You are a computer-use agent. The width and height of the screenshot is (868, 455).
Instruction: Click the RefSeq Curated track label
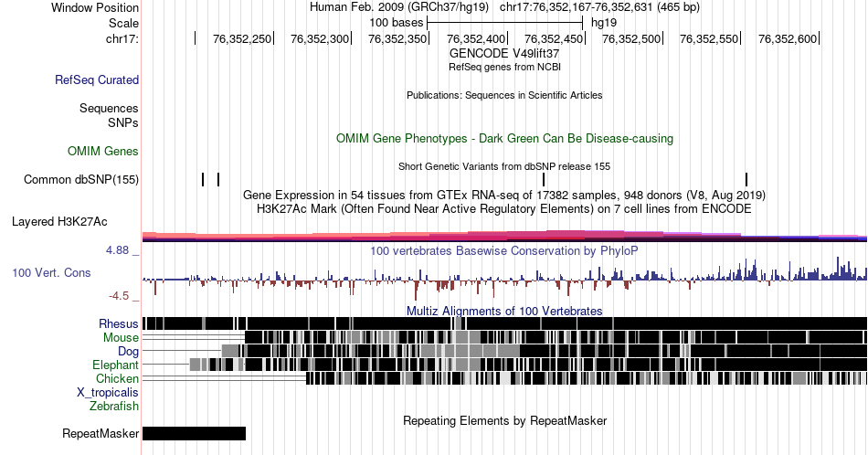[x=97, y=79]
